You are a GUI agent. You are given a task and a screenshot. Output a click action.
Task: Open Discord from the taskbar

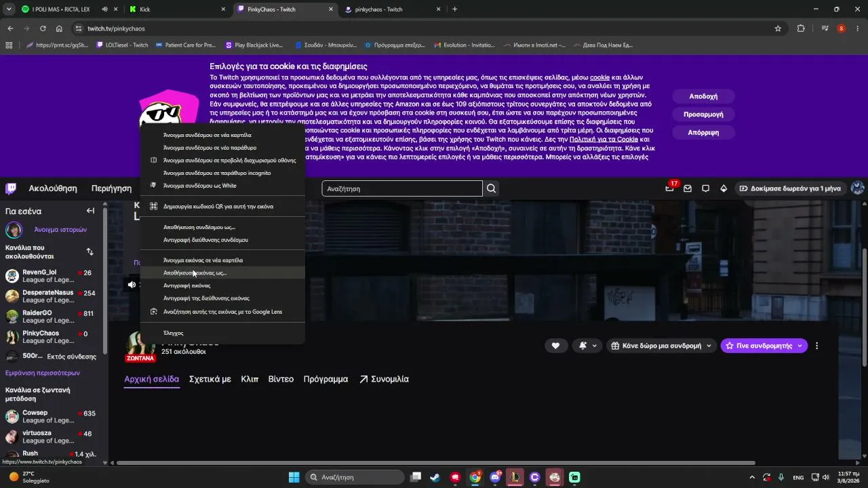(495, 477)
